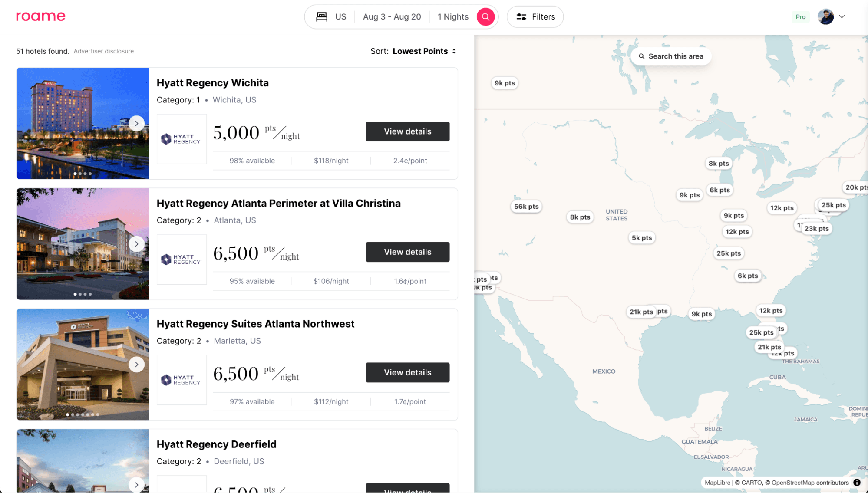Expand the account menu chevron

(842, 17)
